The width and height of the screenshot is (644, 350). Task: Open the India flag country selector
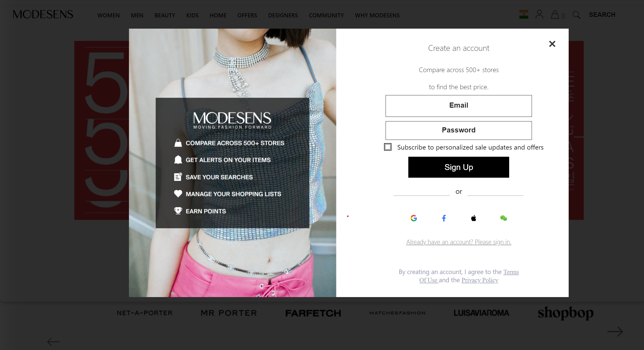(524, 14)
